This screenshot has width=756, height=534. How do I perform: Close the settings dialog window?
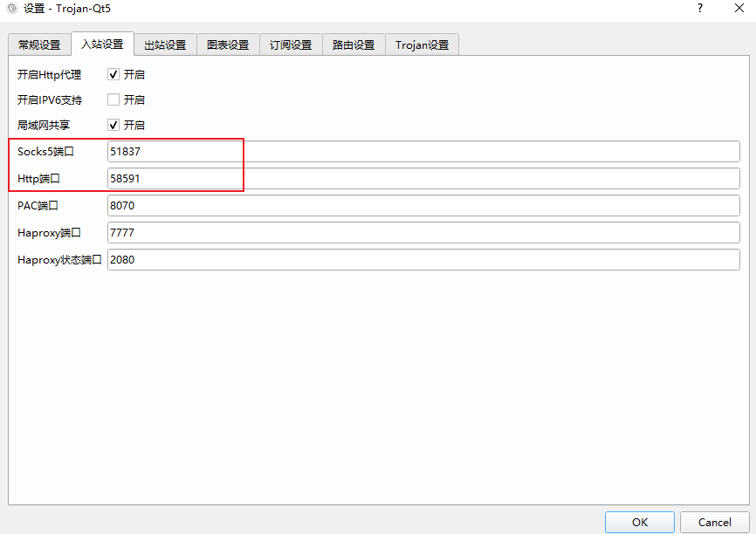tap(739, 9)
